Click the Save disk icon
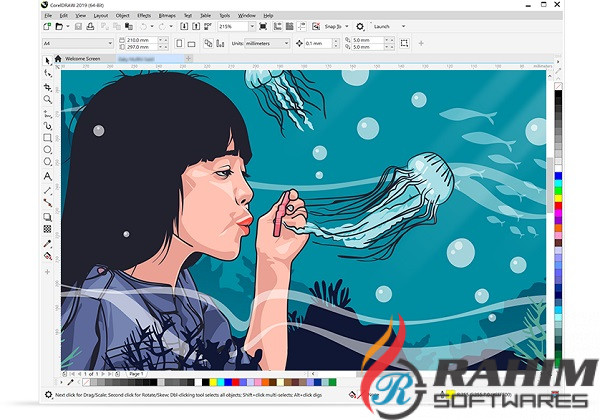Screen dimensions: 600x420 point(78,26)
